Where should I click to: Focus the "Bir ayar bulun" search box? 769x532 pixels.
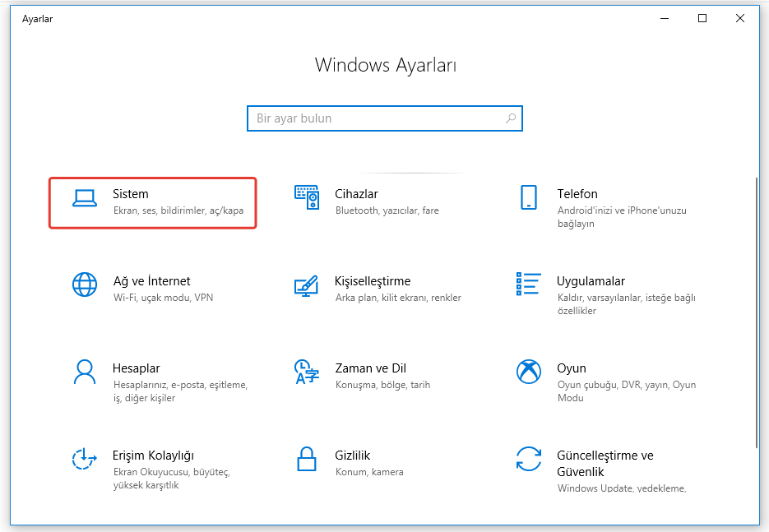click(374, 118)
